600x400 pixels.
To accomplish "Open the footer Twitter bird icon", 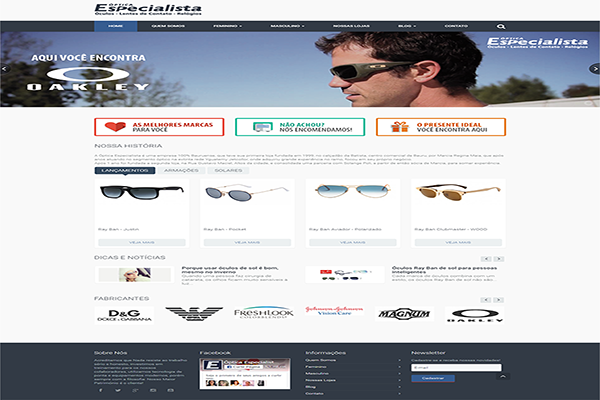I will pyautogui.click(x=118, y=390).
